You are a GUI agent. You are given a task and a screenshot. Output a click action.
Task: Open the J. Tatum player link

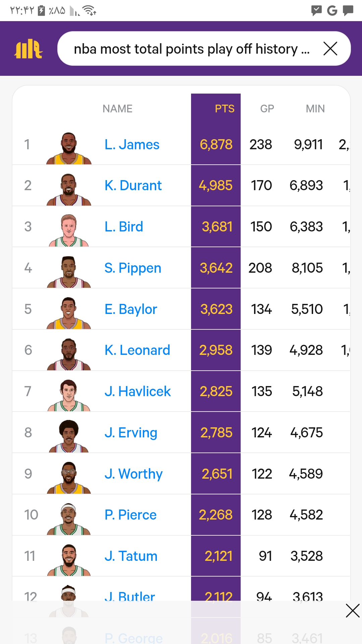tap(131, 556)
